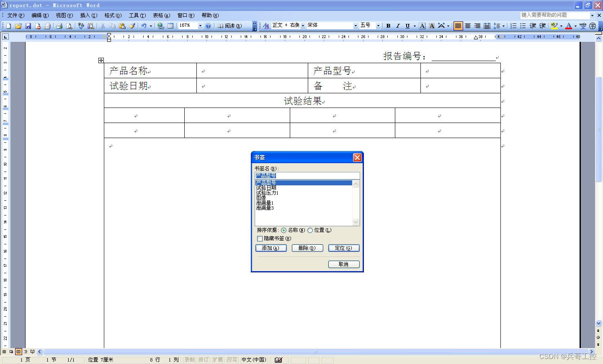The height and width of the screenshot is (364, 603).
Task: Open the zoom 167% dropdown
Action: [x=200, y=26]
